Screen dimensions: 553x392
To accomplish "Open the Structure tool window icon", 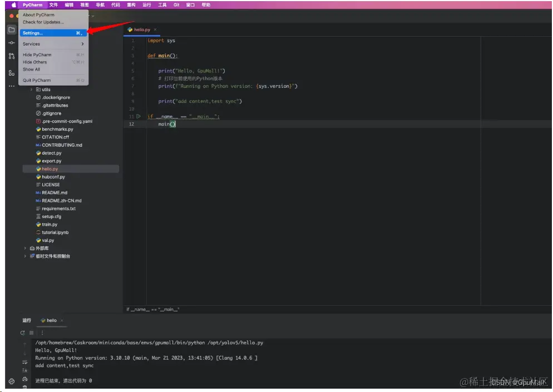I will pyautogui.click(x=12, y=73).
